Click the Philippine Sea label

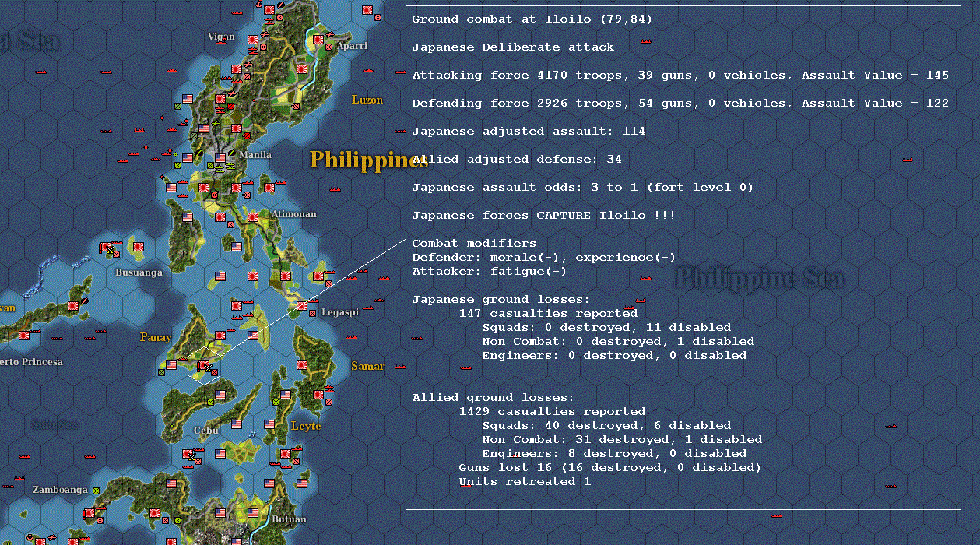pyautogui.click(x=760, y=278)
